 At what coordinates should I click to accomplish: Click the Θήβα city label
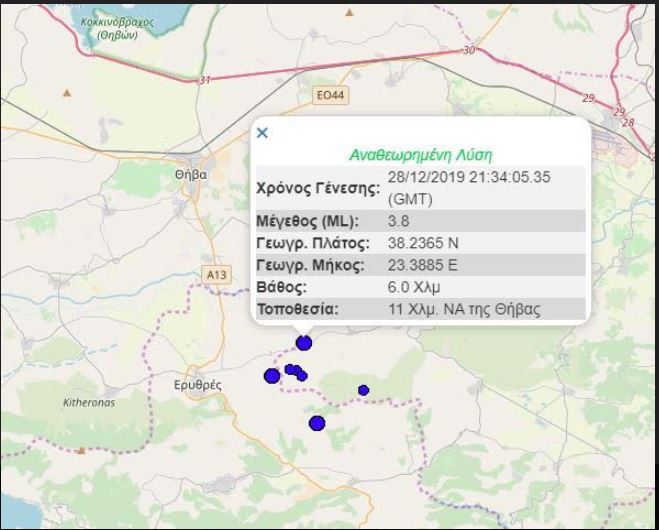point(190,173)
